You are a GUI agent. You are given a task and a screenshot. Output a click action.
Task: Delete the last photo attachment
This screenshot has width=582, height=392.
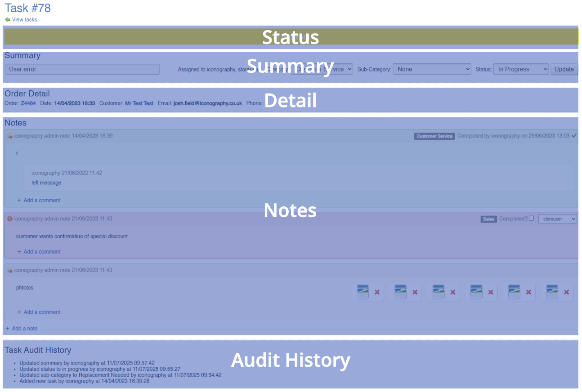[x=566, y=292]
